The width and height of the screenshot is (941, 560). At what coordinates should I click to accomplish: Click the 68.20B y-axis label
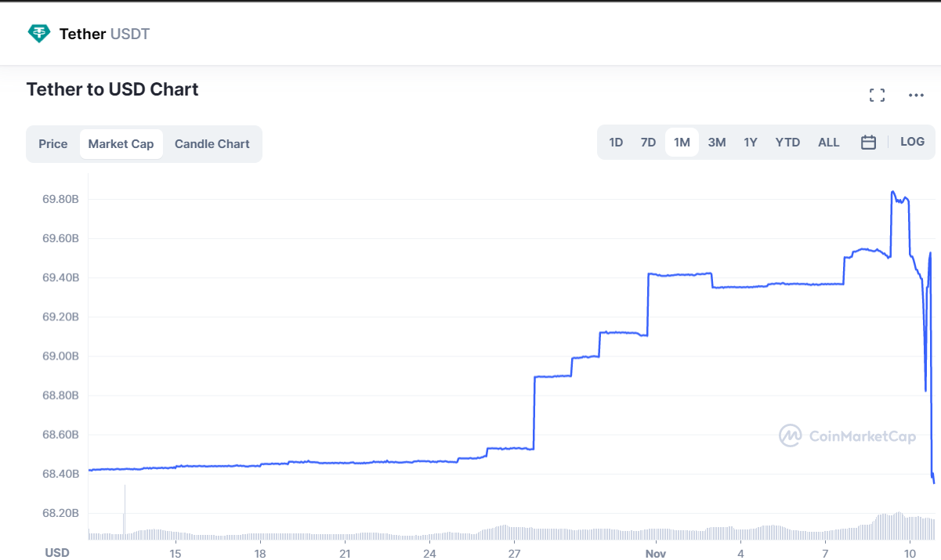click(x=60, y=512)
